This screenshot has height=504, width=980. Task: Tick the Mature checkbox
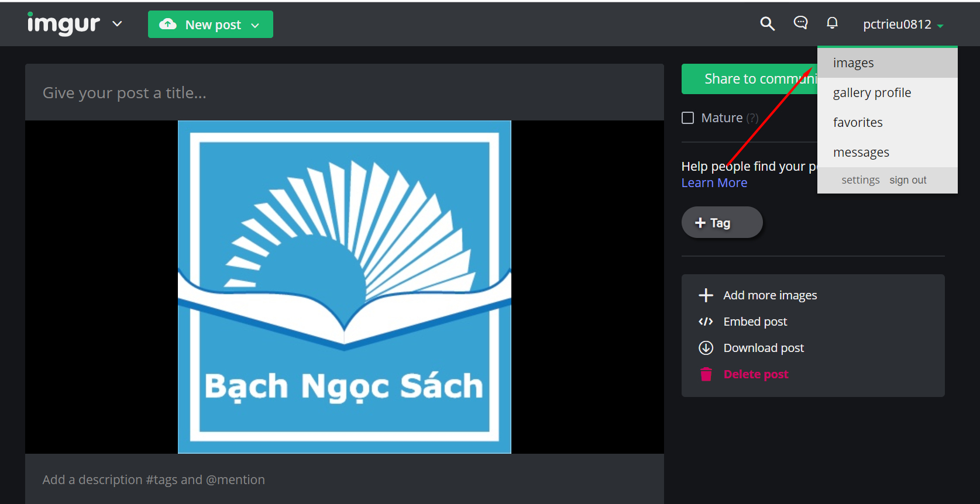click(x=688, y=118)
